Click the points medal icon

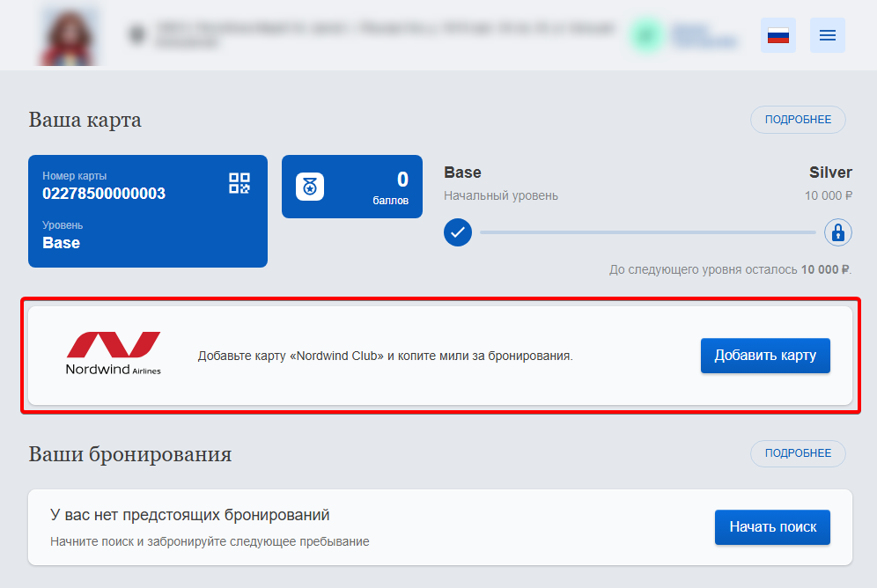[310, 187]
